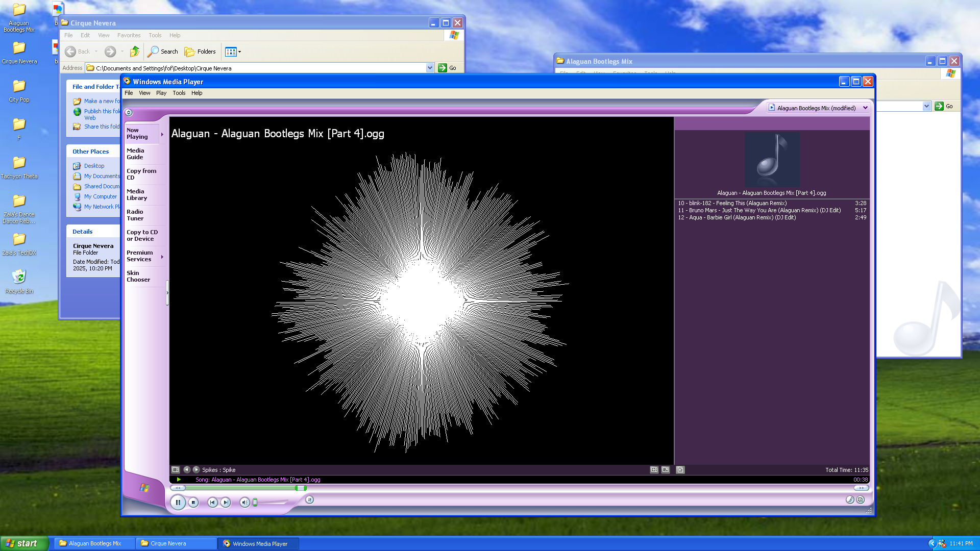Skip to the next track
Screen dimensions: 980x551
pos(226,503)
